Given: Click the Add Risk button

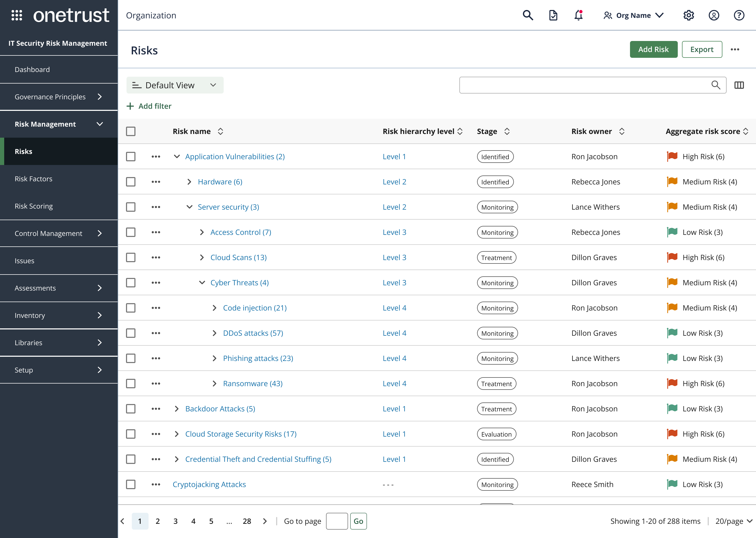Looking at the screenshot, I should 653,49.
